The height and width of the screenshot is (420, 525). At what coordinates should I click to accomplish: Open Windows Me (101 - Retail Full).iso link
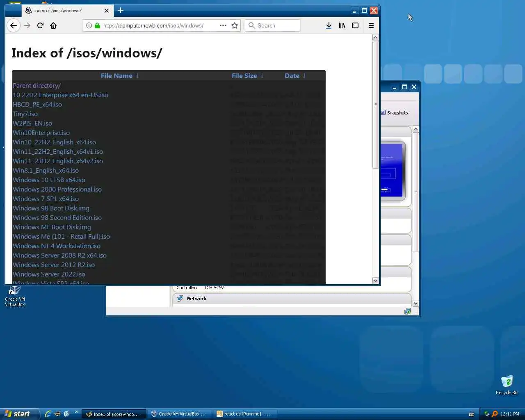click(61, 236)
